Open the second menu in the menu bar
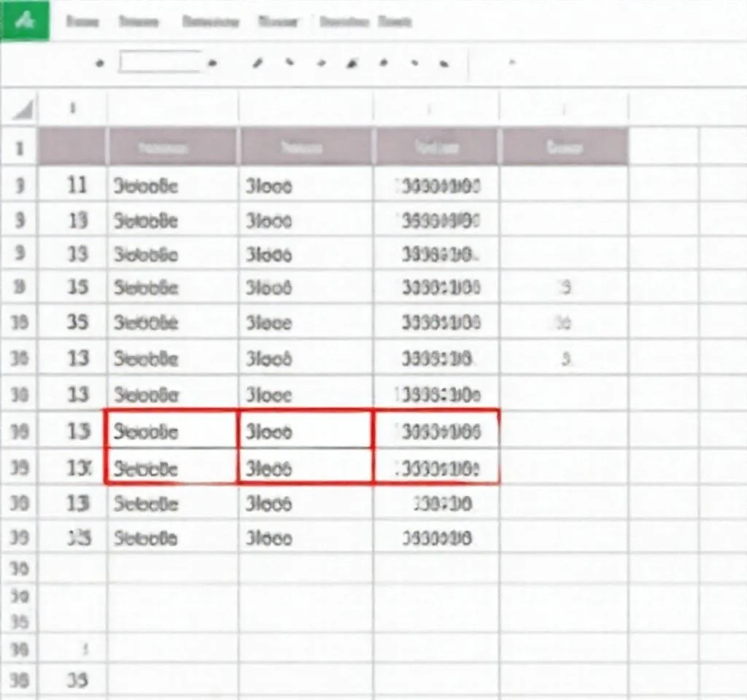The height and width of the screenshot is (700, 747). point(138,23)
